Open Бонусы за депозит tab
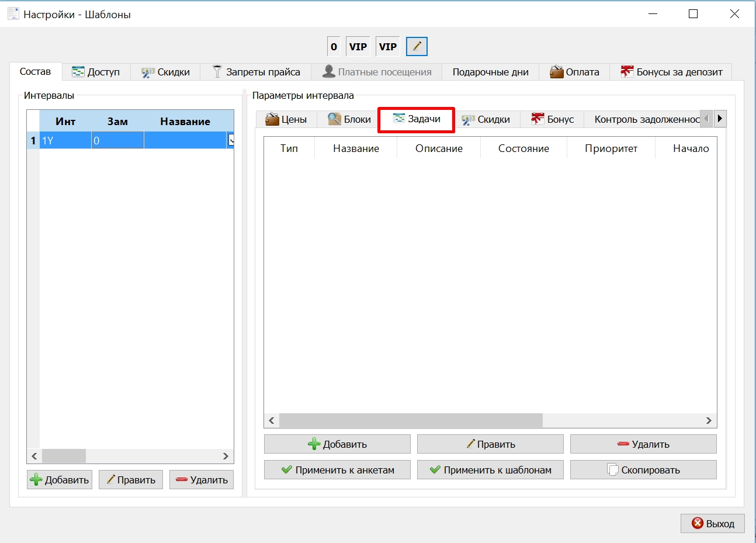 pos(671,72)
